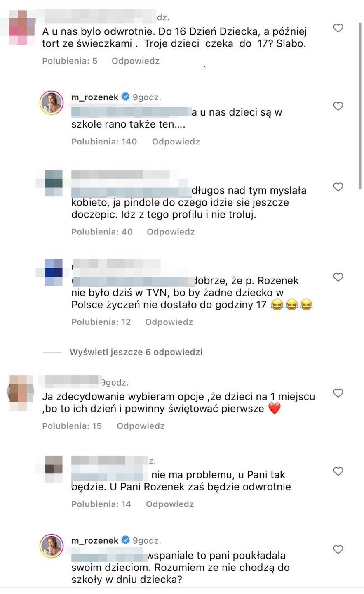View likes list for 'Polubienia: 14'
This screenshot has width=364, height=594.
[101, 504]
